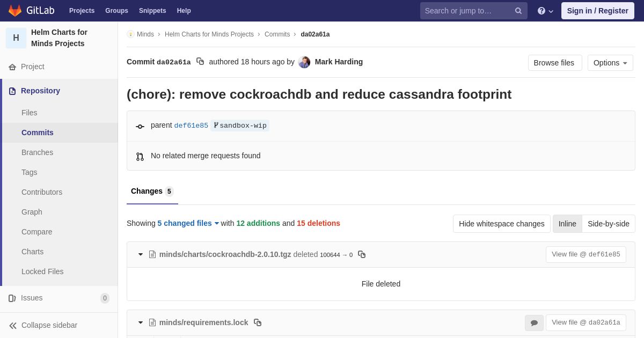This screenshot has height=338, width=644.
Task: Open the Groups menu in the top bar
Action: tap(116, 11)
